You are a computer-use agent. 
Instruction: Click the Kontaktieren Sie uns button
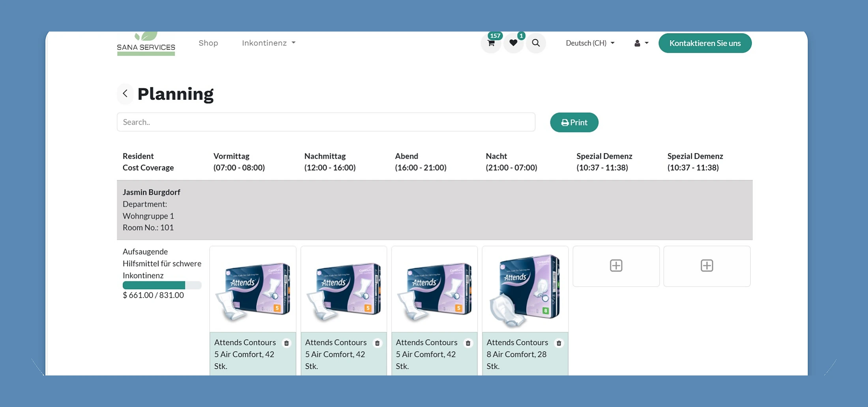click(705, 43)
